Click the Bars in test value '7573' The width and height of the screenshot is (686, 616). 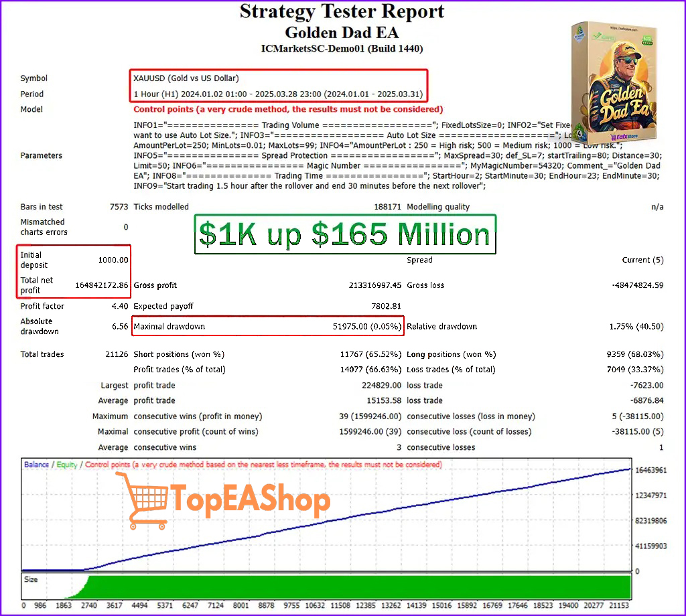click(119, 207)
